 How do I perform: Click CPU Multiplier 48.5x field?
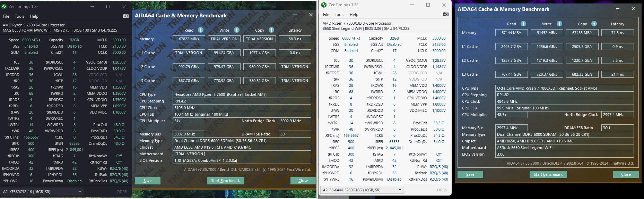point(512,115)
